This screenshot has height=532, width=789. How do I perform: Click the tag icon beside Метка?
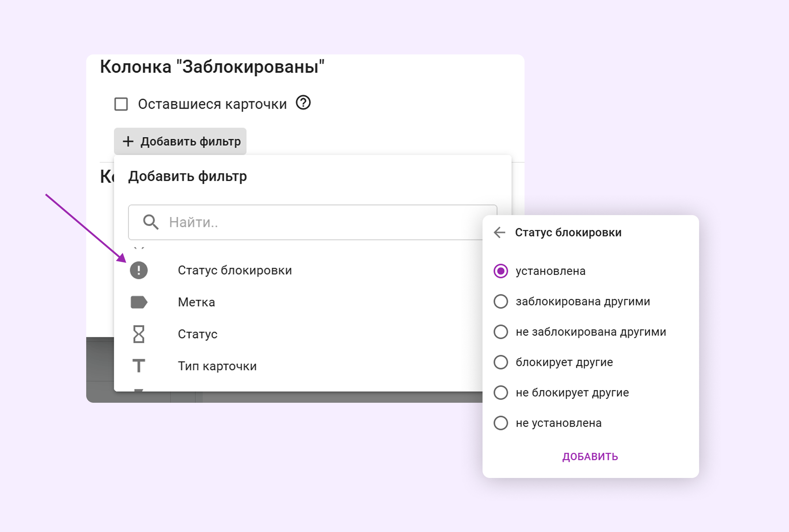[139, 302]
